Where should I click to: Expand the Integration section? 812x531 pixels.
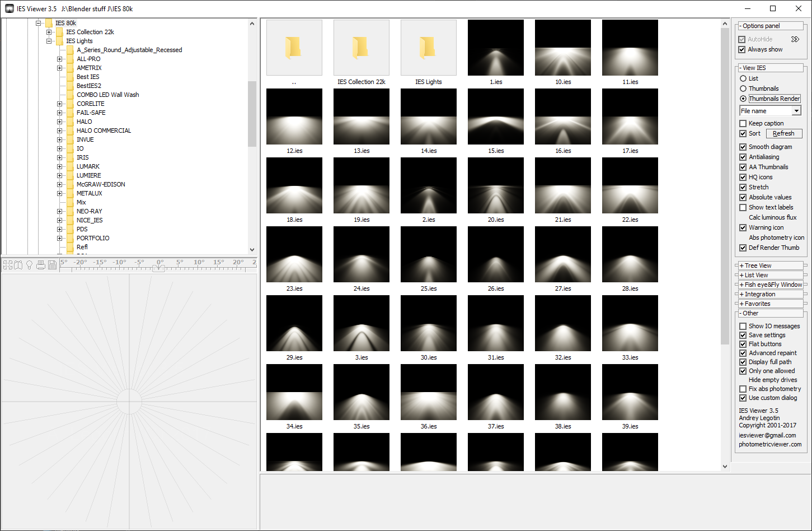tap(769, 294)
